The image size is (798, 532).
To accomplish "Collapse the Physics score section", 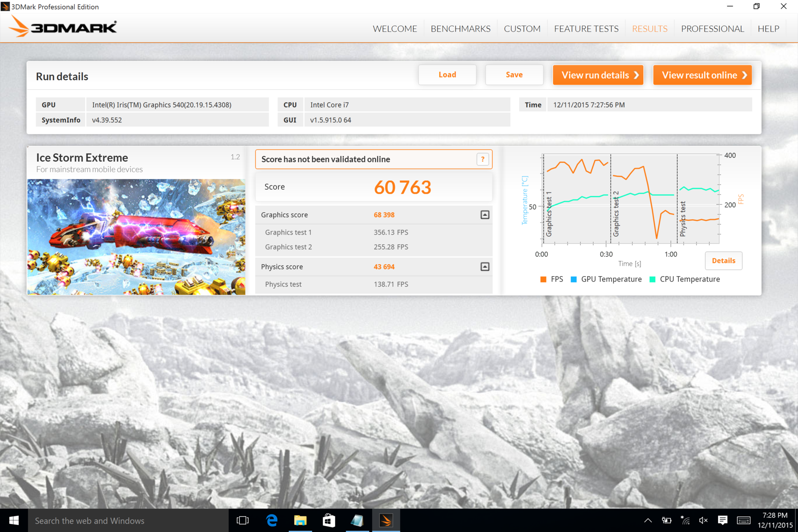I will 485,267.
